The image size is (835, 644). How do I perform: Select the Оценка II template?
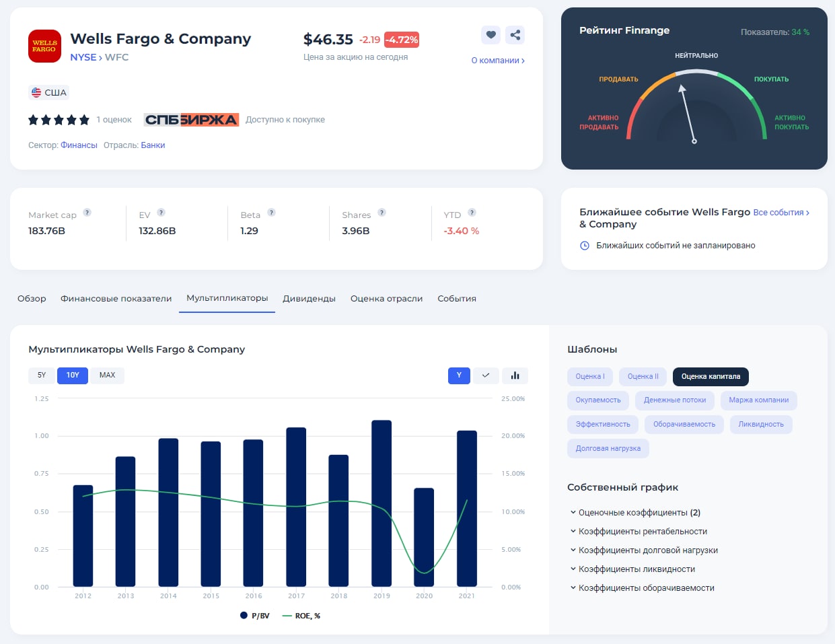643,377
